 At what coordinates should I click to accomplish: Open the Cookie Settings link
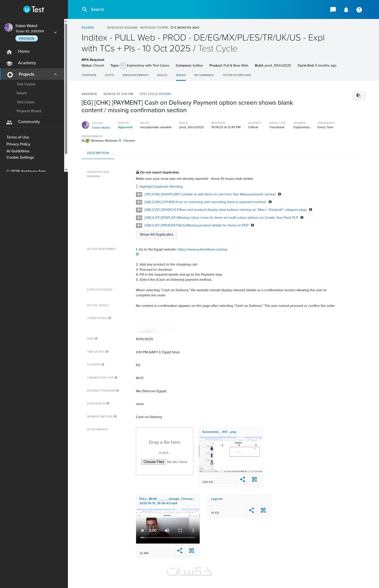(x=20, y=157)
